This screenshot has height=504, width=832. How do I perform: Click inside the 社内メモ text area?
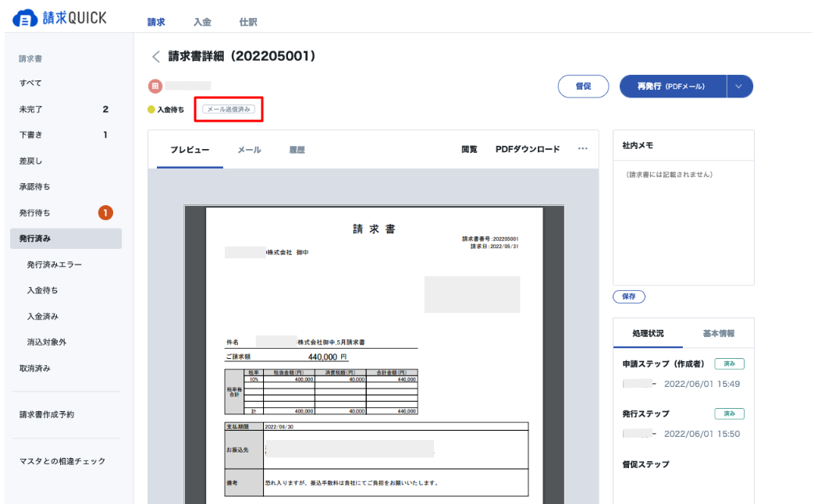coord(684,222)
